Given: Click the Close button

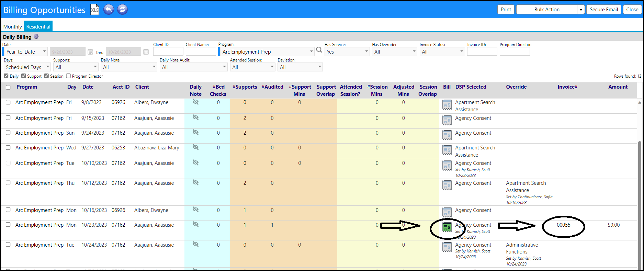Looking at the screenshot, I should coord(632,10).
